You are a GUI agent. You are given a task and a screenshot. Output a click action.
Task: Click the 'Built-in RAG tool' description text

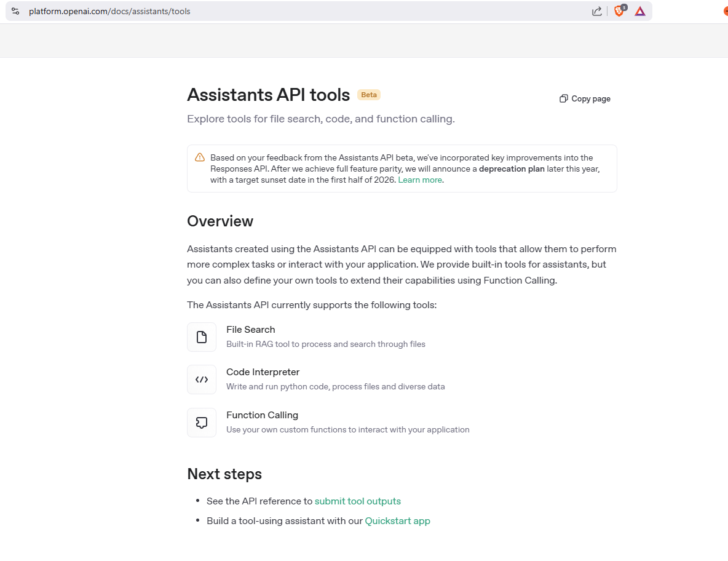coord(325,344)
